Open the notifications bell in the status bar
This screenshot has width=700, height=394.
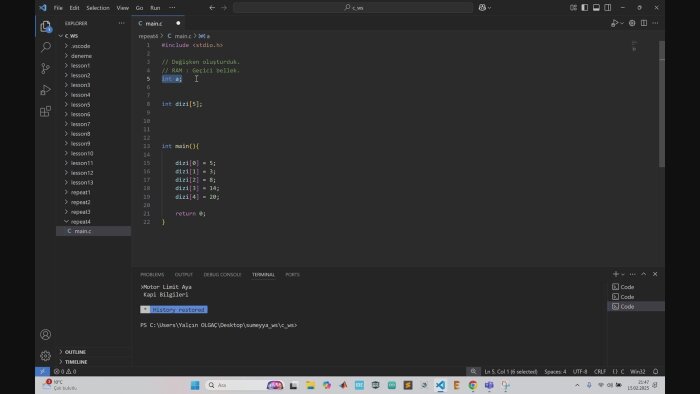tap(655, 371)
